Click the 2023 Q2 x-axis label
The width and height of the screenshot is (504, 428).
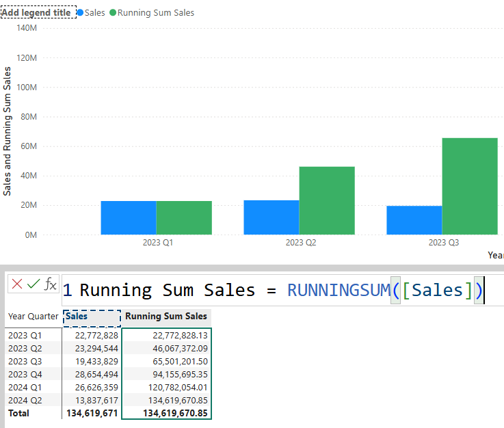click(301, 243)
